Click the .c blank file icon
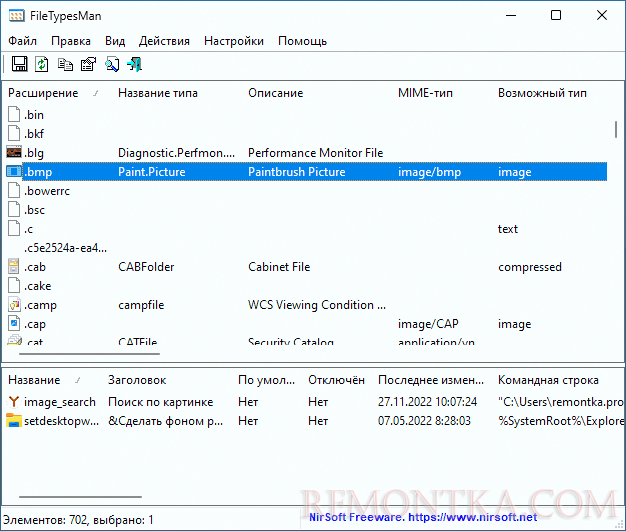Viewport: 626px width, 531px height. pyautogui.click(x=14, y=229)
